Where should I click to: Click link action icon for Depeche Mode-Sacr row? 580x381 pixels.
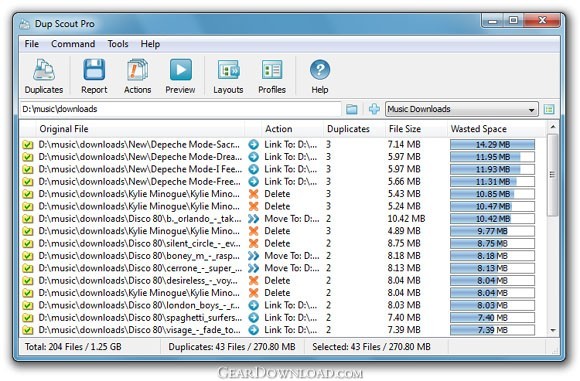253,145
